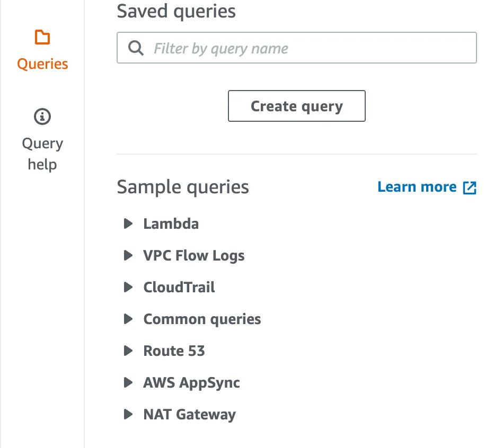The height and width of the screenshot is (448, 494).
Task: Click the Common queries label
Action: click(202, 319)
